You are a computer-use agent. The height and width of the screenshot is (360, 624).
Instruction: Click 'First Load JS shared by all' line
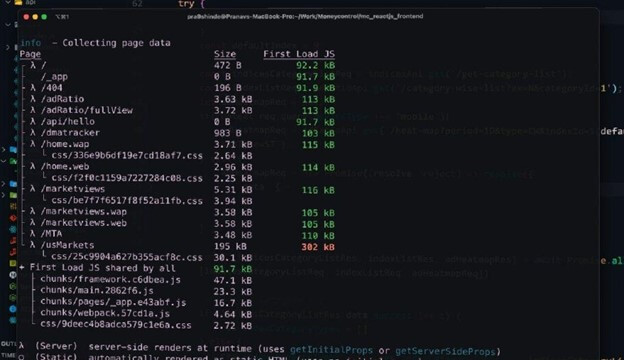pyautogui.click(x=103, y=268)
